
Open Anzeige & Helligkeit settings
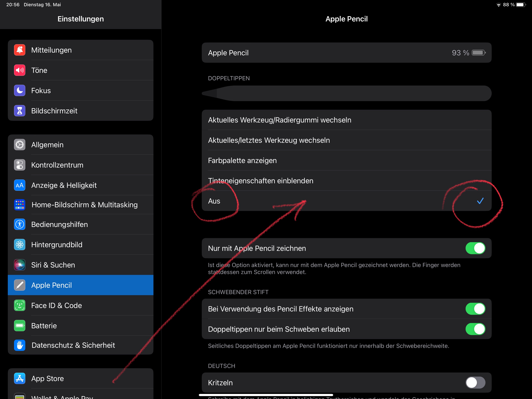[64, 185]
